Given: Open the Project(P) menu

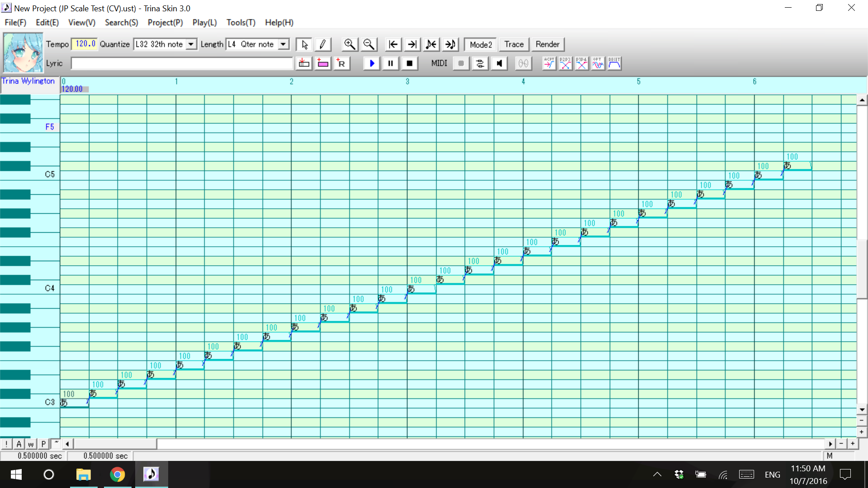Looking at the screenshot, I should [165, 23].
